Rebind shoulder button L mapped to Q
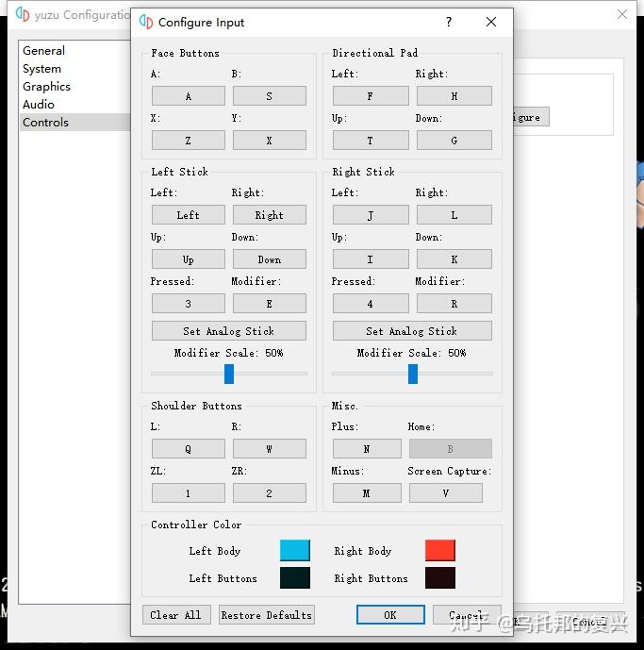Viewport: 644px width, 650px height. point(189,448)
